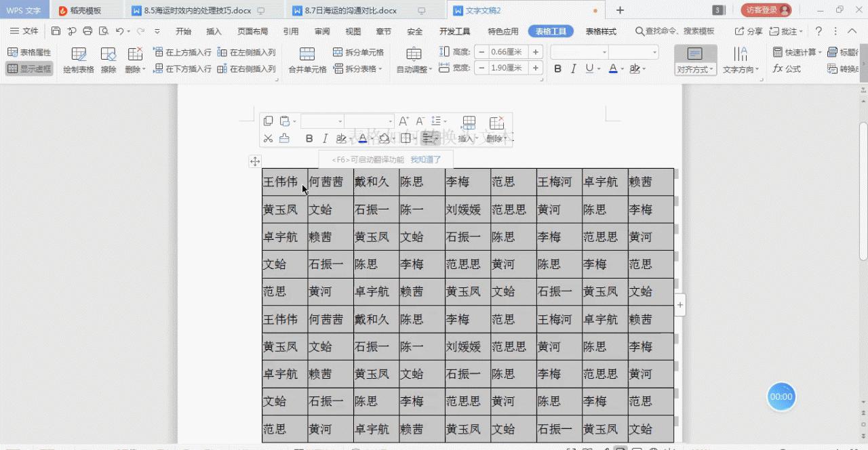
Task: Click shading fill bucket in mini toolbar
Action: pos(384,138)
